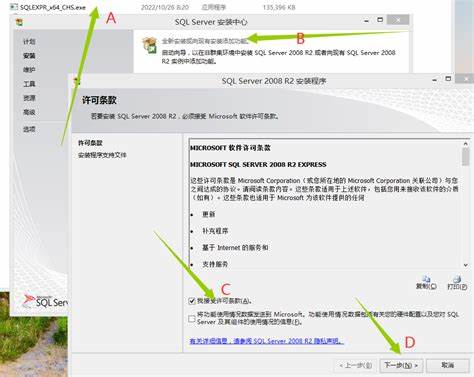Maximize the SQL Server Installation Center window
The image size is (474, 377).
pos(380,20)
